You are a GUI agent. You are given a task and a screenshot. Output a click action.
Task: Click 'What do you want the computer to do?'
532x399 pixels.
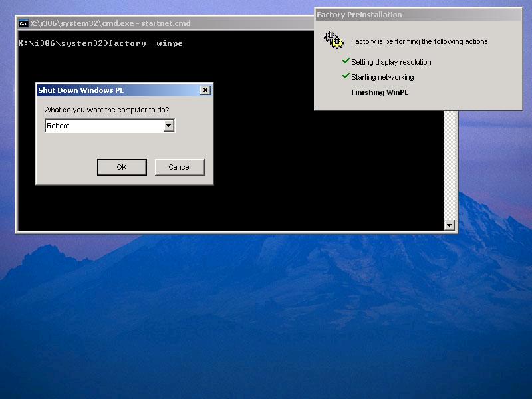(x=106, y=110)
